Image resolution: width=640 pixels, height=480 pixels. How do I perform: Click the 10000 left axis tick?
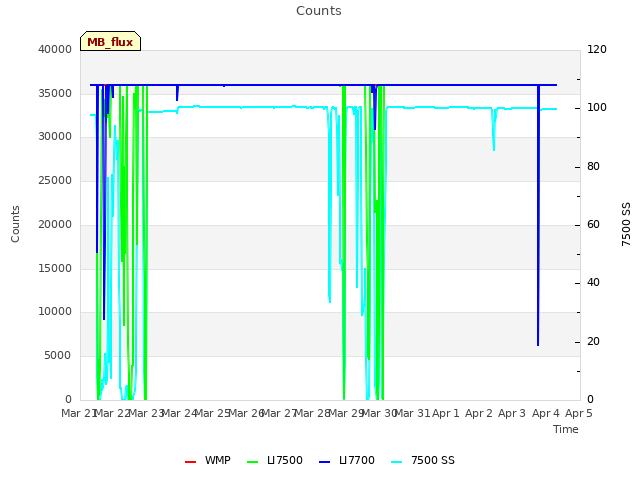55,312
